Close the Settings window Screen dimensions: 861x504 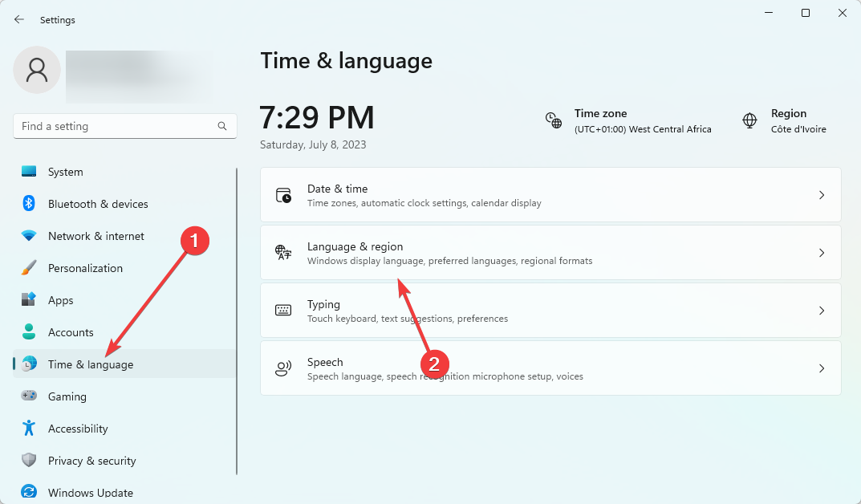(843, 13)
